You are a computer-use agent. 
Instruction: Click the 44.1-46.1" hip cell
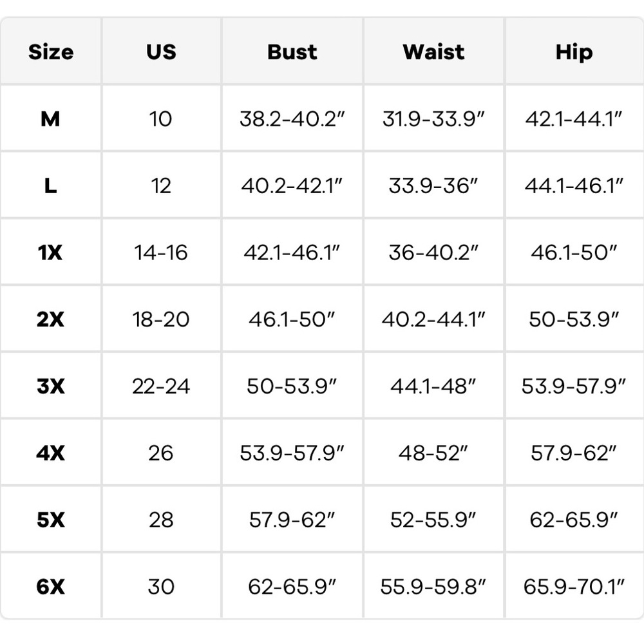(x=574, y=186)
